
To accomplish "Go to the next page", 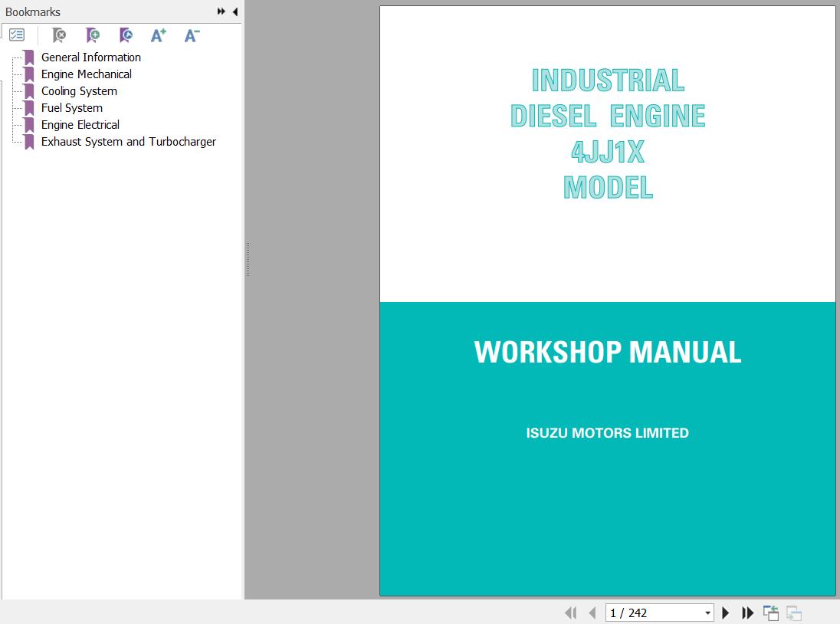I will click(x=726, y=613).
